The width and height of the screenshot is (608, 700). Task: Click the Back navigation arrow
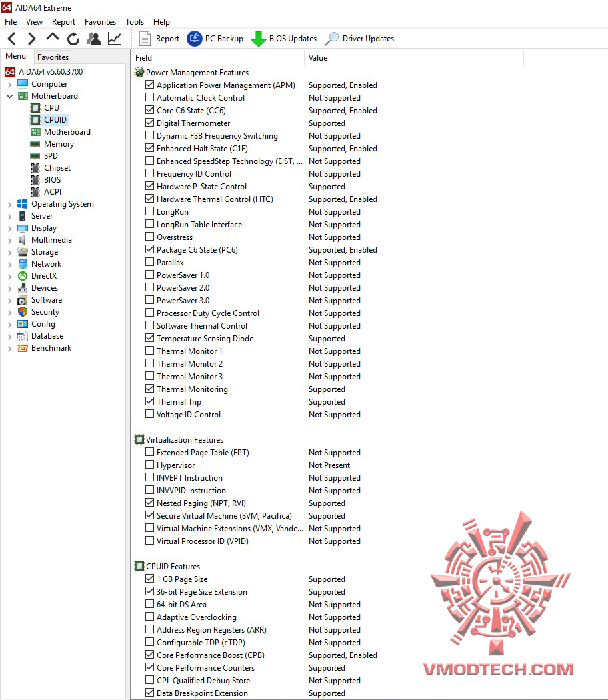click(12, 39)
